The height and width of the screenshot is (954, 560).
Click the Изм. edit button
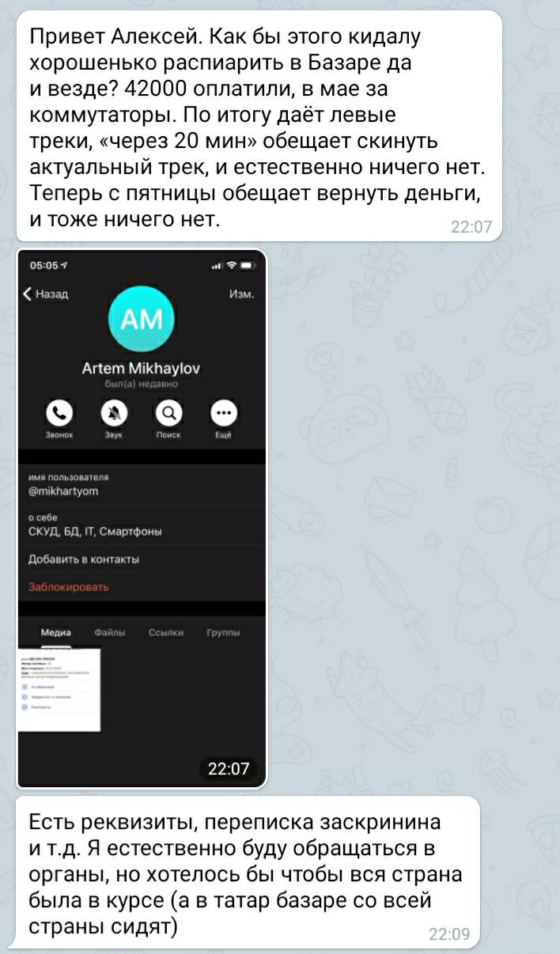(241, 294)
